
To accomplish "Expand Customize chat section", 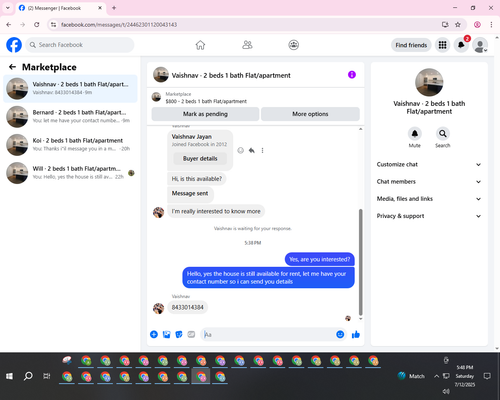I will click(429, 164).
